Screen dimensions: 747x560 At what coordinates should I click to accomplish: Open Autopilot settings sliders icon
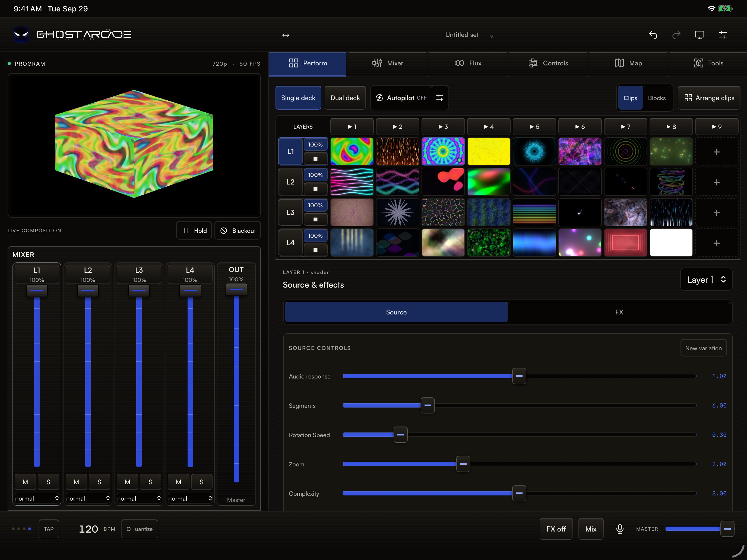tap(439, 98)
